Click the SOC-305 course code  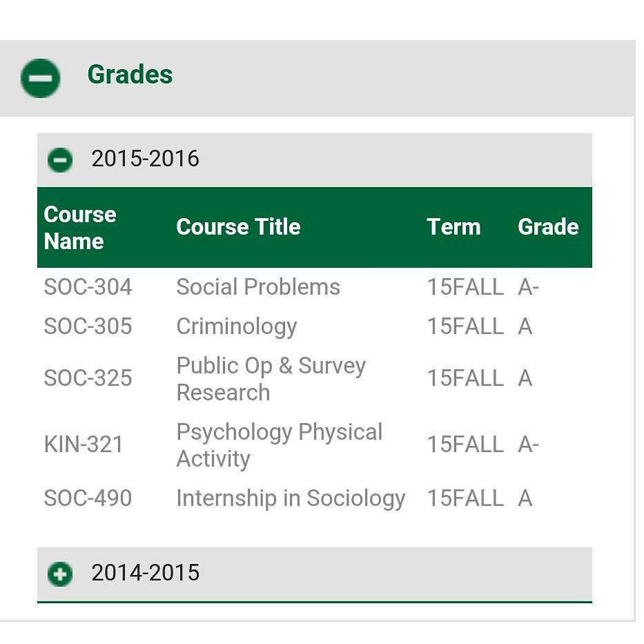[x=88, y=326]
